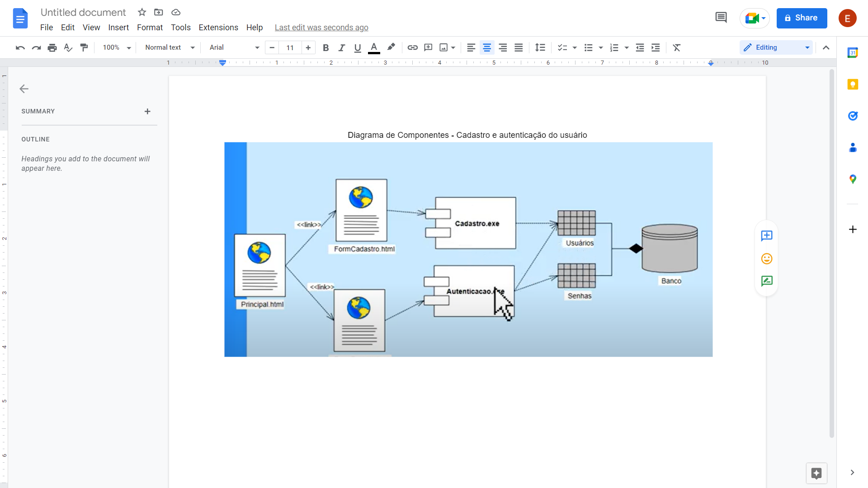Toggle italic formatting
This screenshot has width=868, height=488.
pyautogui.click(x=342, y=47)
